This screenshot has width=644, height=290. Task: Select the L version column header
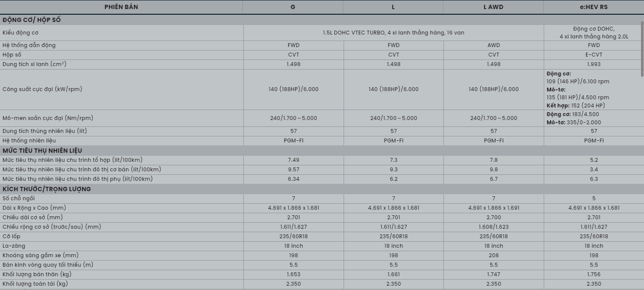pos(393,7)
